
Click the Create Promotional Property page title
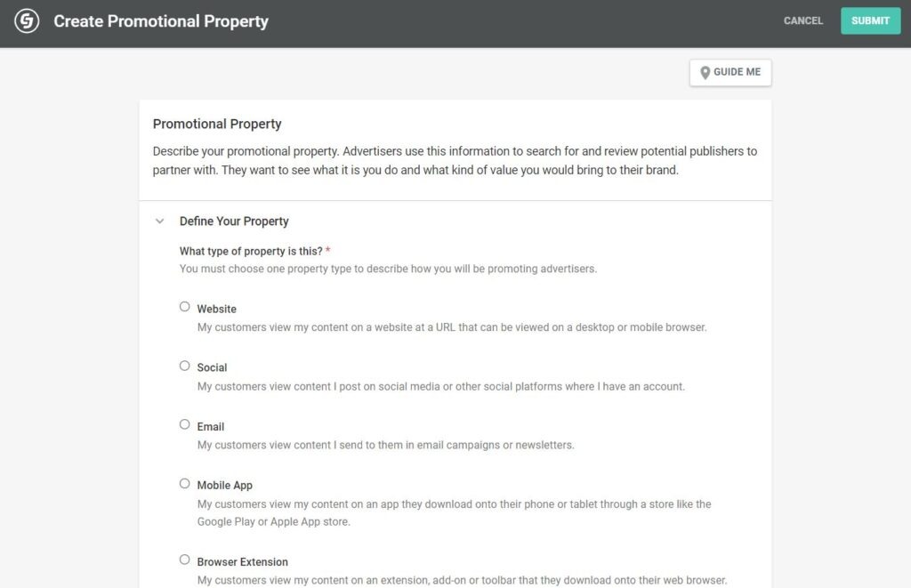161,21
